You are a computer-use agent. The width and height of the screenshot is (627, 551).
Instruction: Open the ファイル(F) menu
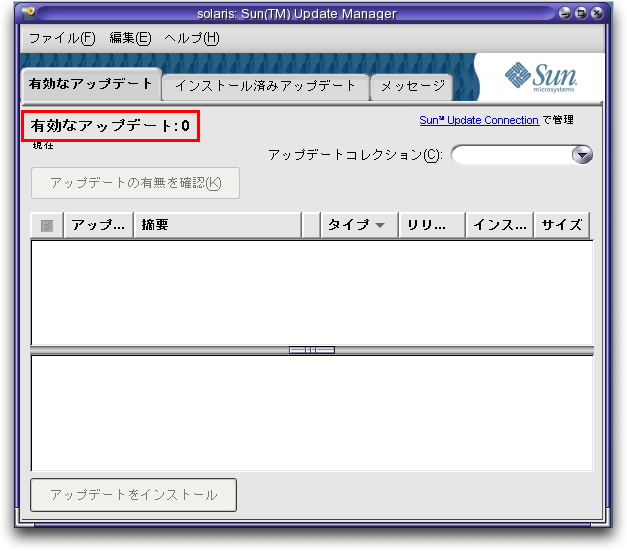(x=62, y=38)
